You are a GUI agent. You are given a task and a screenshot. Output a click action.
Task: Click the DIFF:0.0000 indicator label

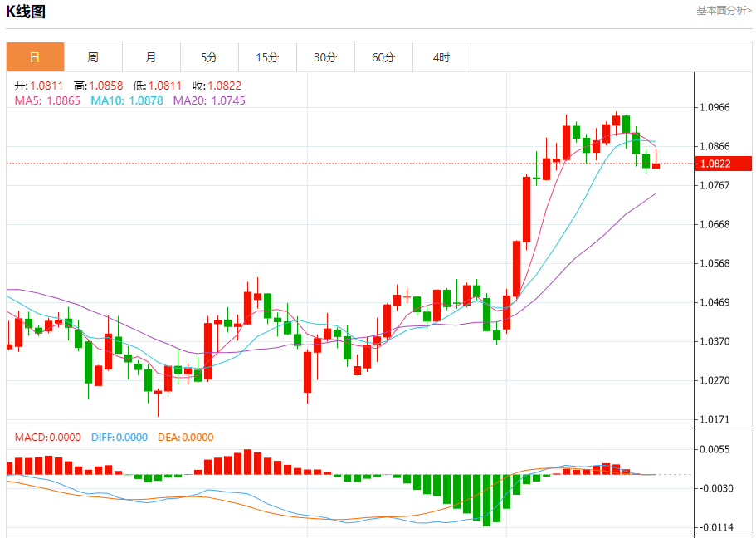119,438
